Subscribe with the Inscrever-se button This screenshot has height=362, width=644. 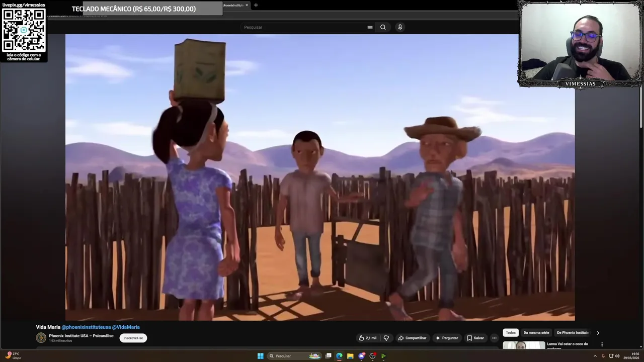(133, 338)
